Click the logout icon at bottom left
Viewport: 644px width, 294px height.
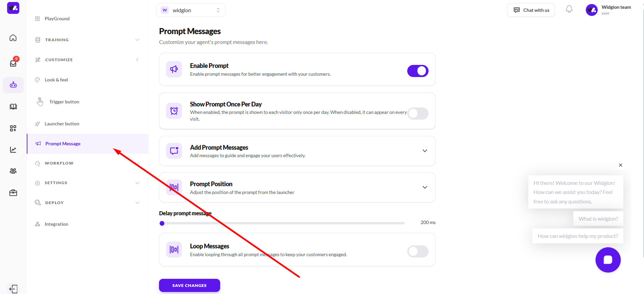(13, 289)
